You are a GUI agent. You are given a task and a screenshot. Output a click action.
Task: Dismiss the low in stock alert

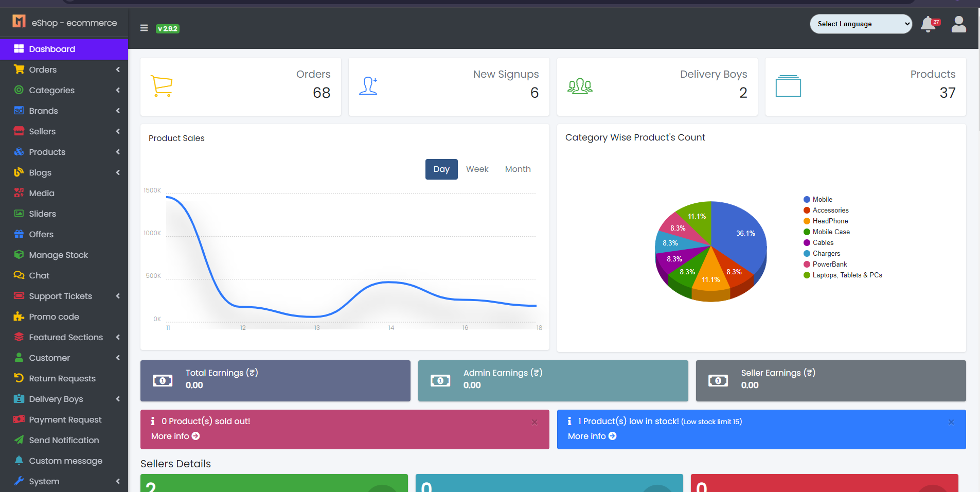(x=951, y=422)
